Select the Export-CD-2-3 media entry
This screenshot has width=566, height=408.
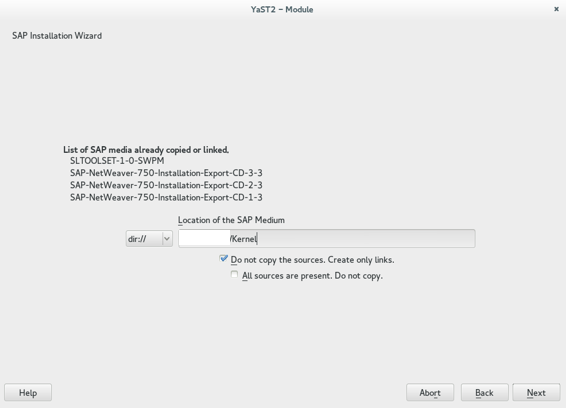(x=166, y=185)
